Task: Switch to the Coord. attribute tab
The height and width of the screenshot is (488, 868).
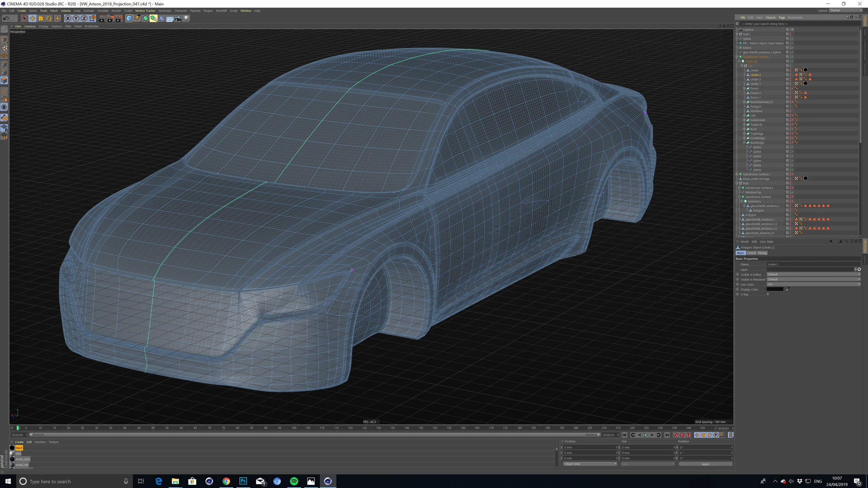Action: 751,253
